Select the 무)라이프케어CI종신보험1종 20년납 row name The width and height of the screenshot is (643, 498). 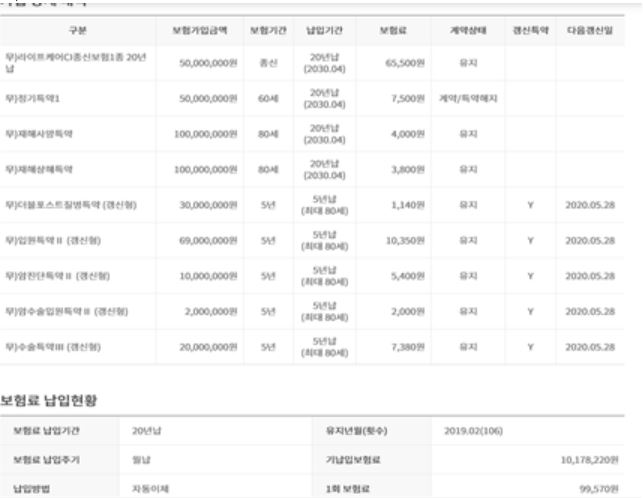(x=76, y=63)
